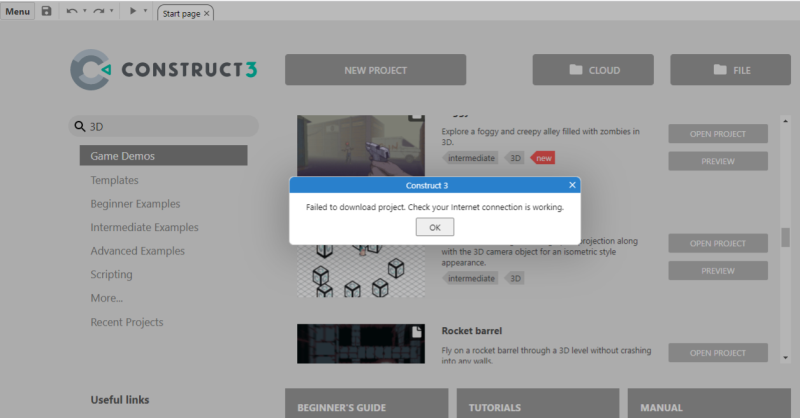
Task: Click the NEW PROJECT button
Action: click(x=376, y=70)
